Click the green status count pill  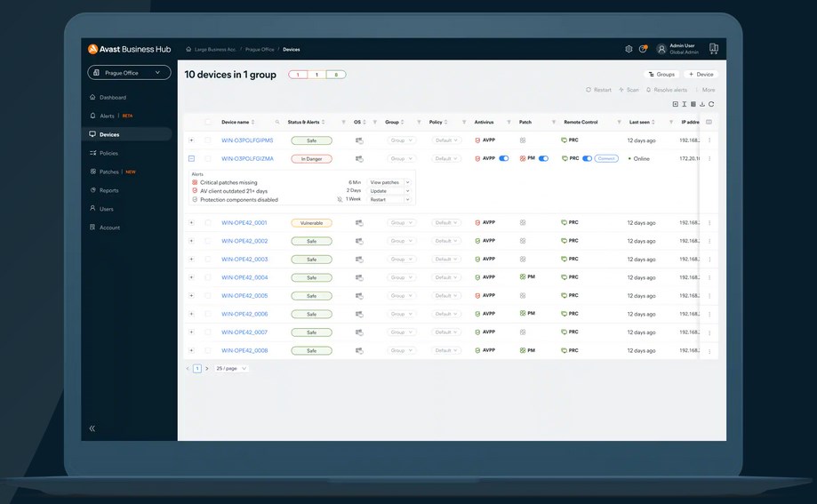[x=336, y=75]
